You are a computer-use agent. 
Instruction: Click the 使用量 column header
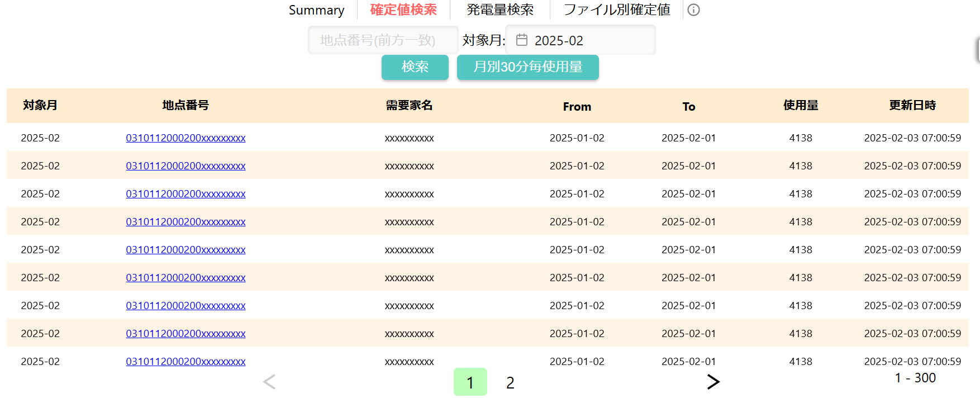[801, 105]
